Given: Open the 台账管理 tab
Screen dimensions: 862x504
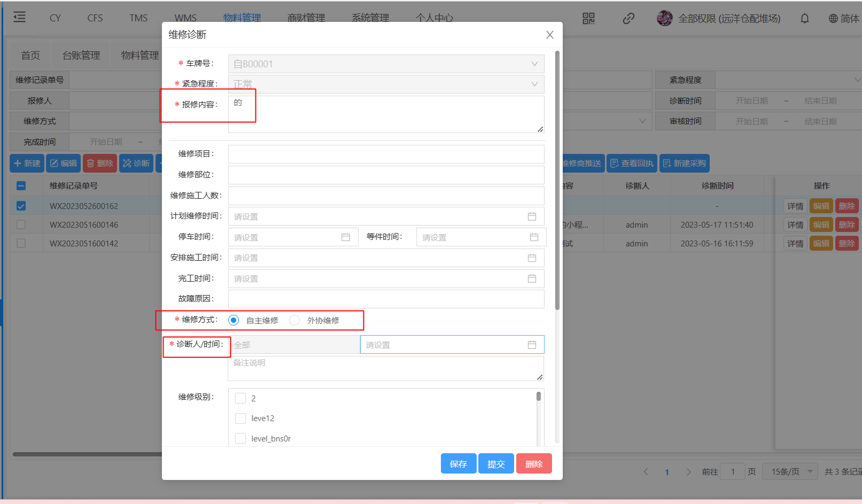Looking at the screenshot, I should click(x=81, y=56).
